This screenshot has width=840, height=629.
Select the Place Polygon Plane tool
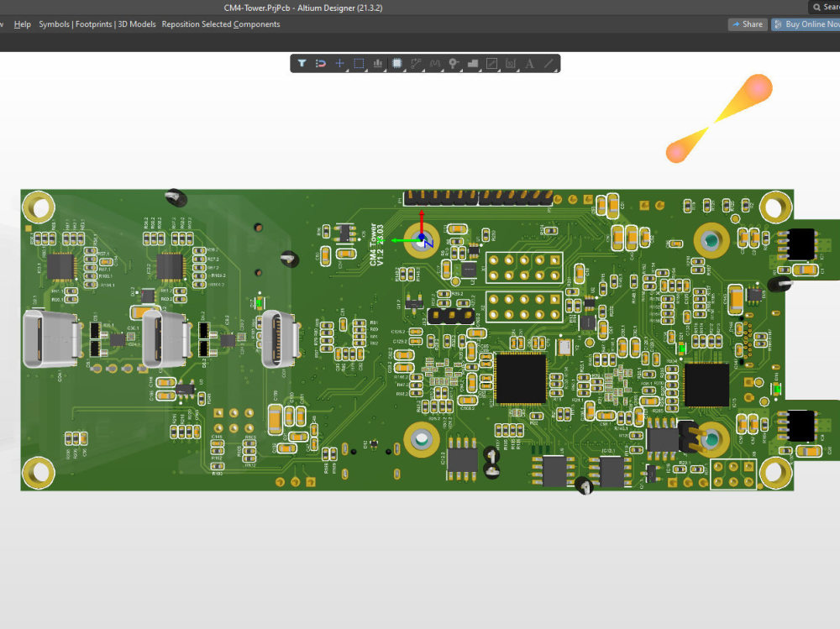[x=473, y=63]
